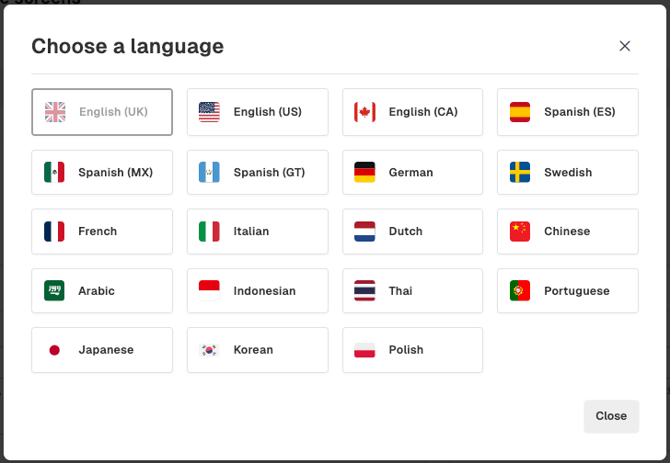Click the Mexico flag icon
The width and height of the screenshot is (670, 463).
click(x=54, y=172)
